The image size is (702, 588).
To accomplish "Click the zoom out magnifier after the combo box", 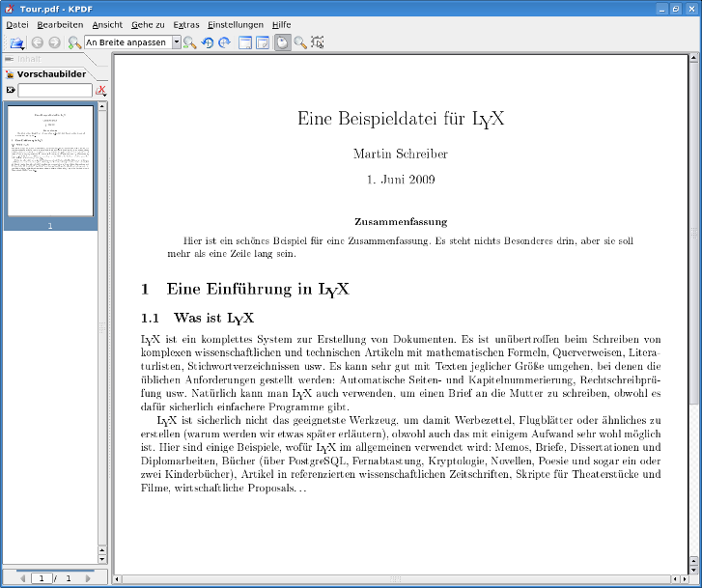I will click(190, 42).
